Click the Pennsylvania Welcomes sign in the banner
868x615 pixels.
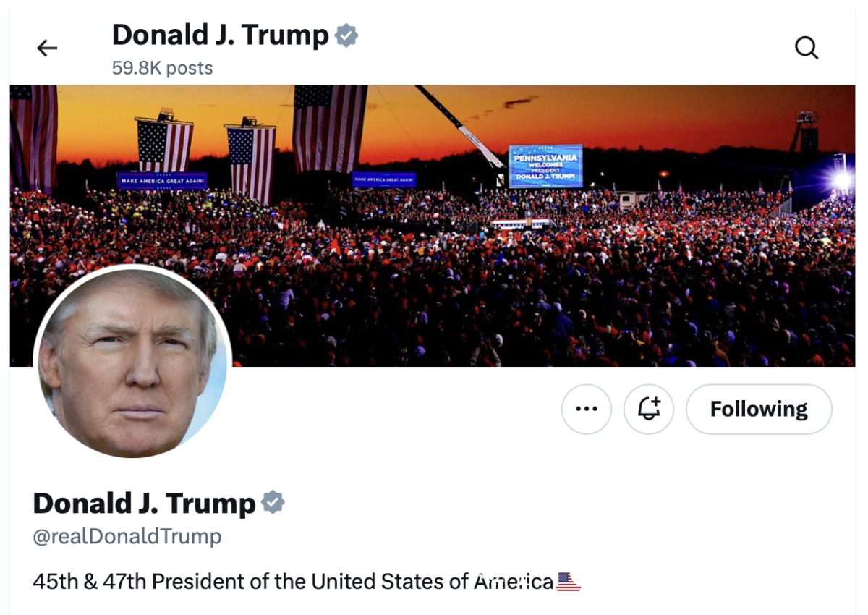pos(545,166)
